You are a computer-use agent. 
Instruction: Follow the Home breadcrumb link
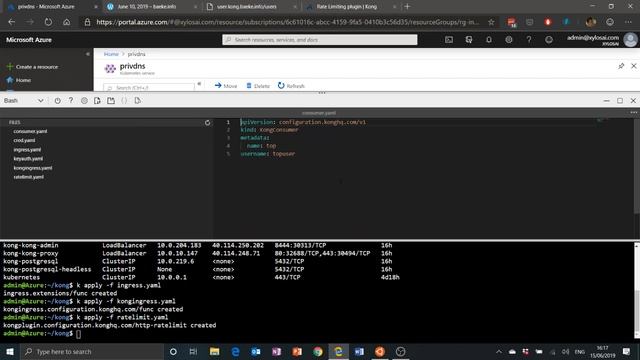pyautogui.click(x=111, y=54)
